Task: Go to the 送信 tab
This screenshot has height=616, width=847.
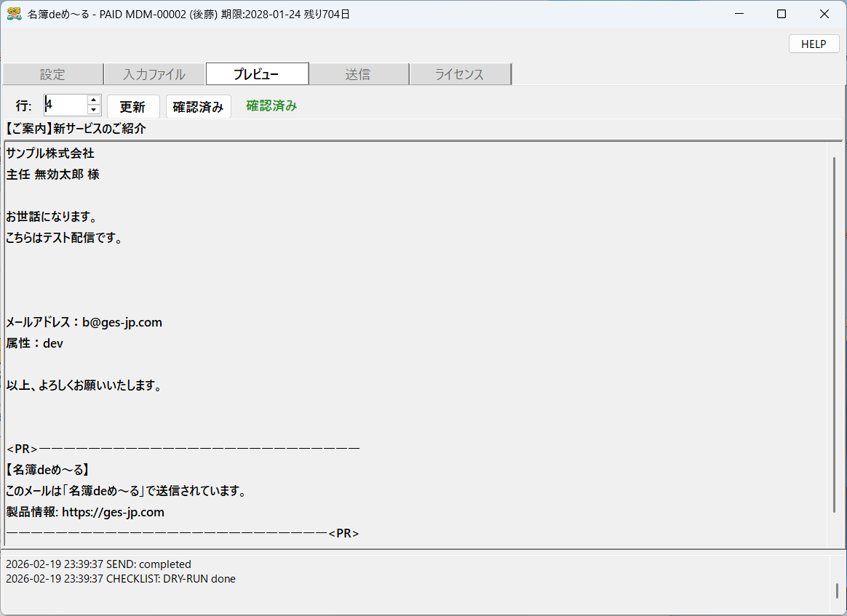Action: pyautogui.click(x=358, y=74)
